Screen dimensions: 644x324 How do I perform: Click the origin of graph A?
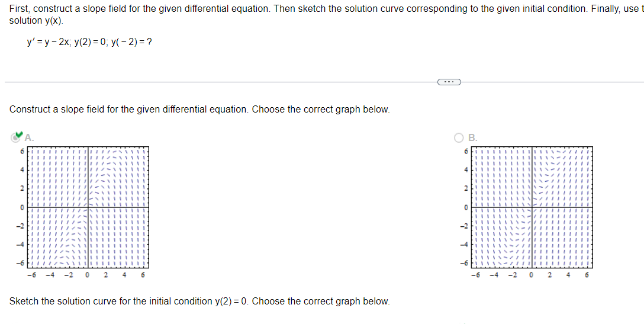[x=88, y=207]
